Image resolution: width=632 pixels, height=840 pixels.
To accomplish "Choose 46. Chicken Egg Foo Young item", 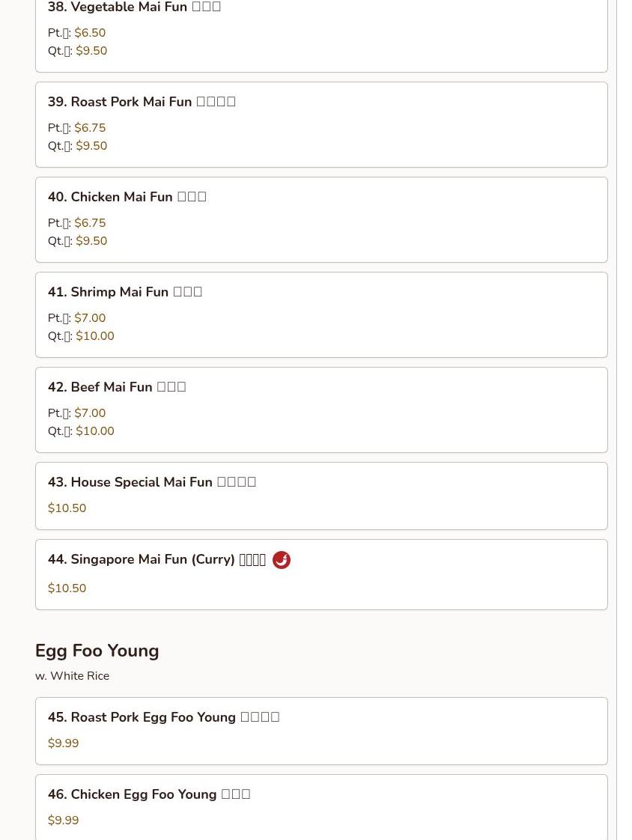I will point(321,807).
